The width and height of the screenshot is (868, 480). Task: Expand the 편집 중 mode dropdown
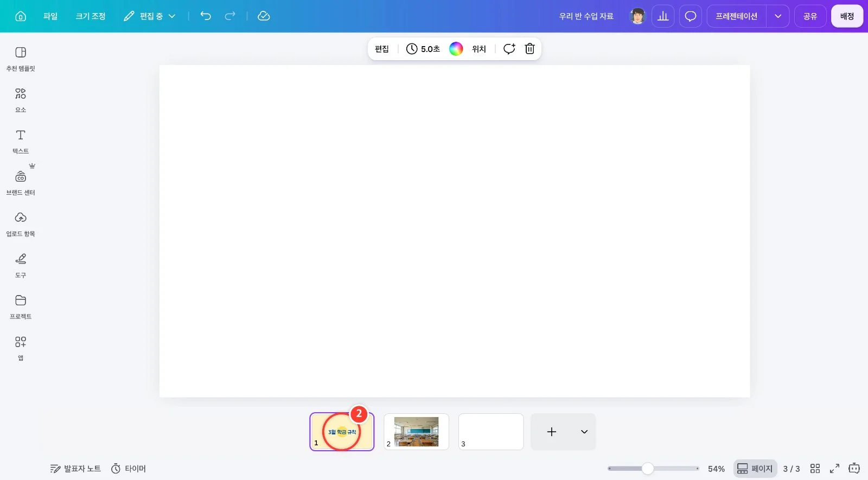150,16
